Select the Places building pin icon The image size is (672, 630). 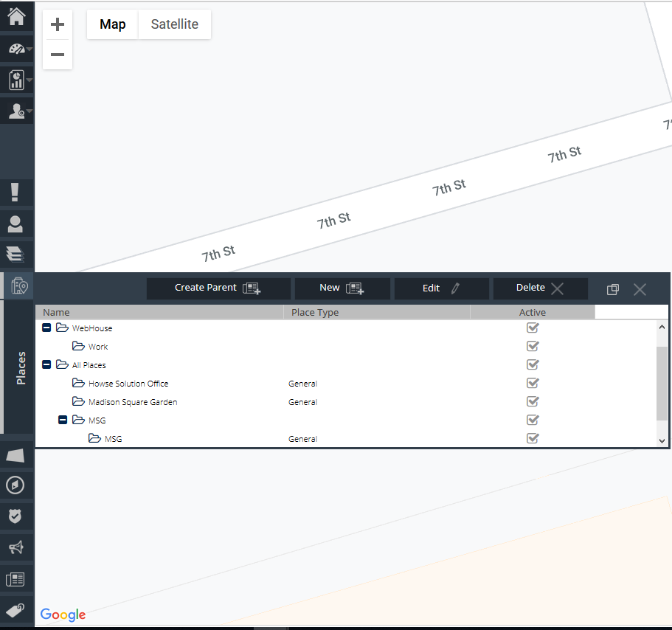click(19, 285)
